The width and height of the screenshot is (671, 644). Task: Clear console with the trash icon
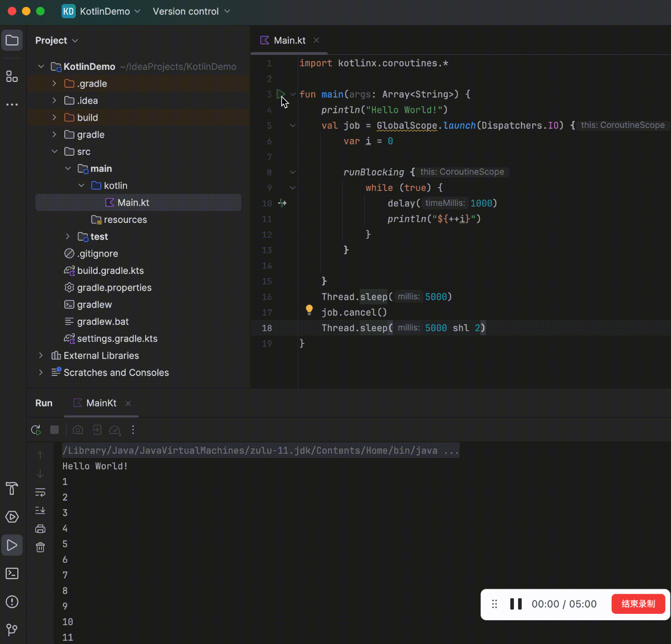click(40, 547)
